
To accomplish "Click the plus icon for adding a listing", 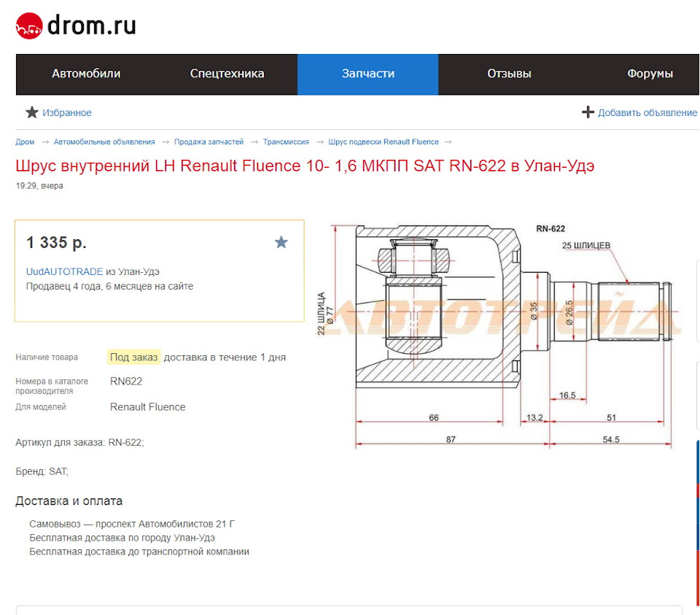I will pyautogui.click(x=588, y=112).
